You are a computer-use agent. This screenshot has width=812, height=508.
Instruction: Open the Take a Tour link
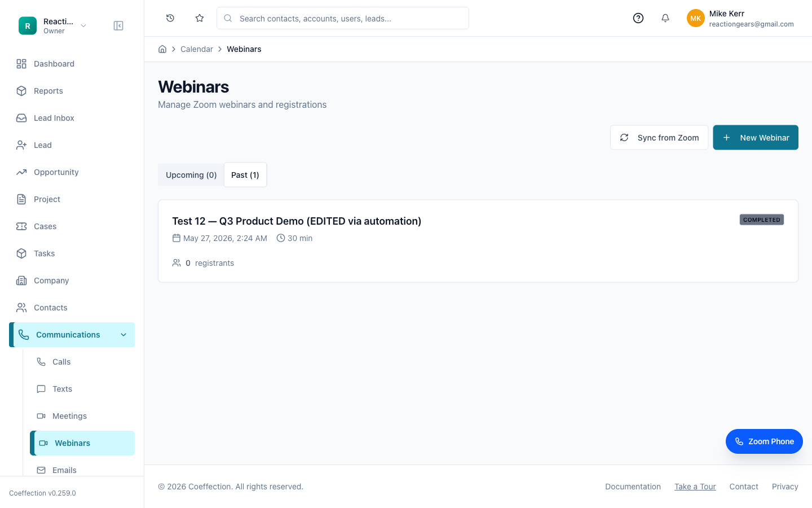695,487
